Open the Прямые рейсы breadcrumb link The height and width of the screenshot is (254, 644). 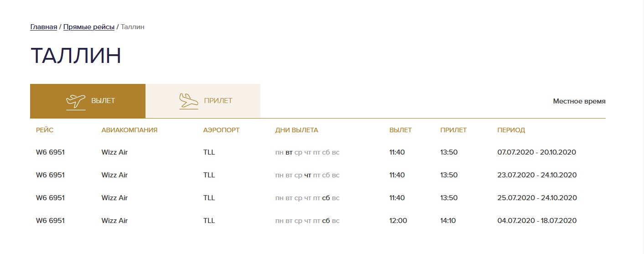pyautogui.click(x=89, y=27)
